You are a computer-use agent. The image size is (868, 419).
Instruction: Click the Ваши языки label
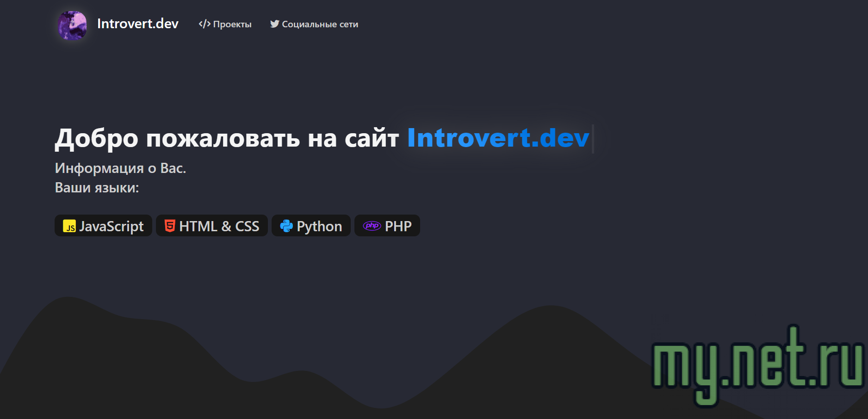click(97, 188)
